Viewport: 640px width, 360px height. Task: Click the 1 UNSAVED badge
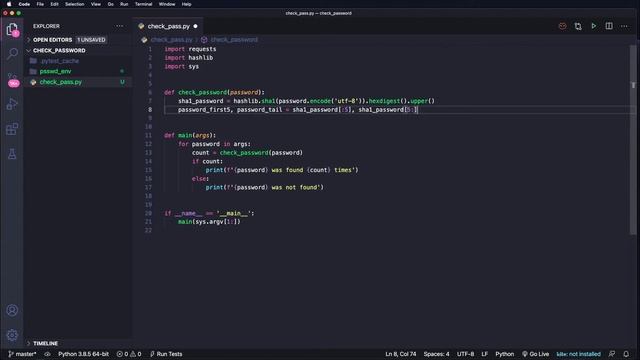[91, 40]
